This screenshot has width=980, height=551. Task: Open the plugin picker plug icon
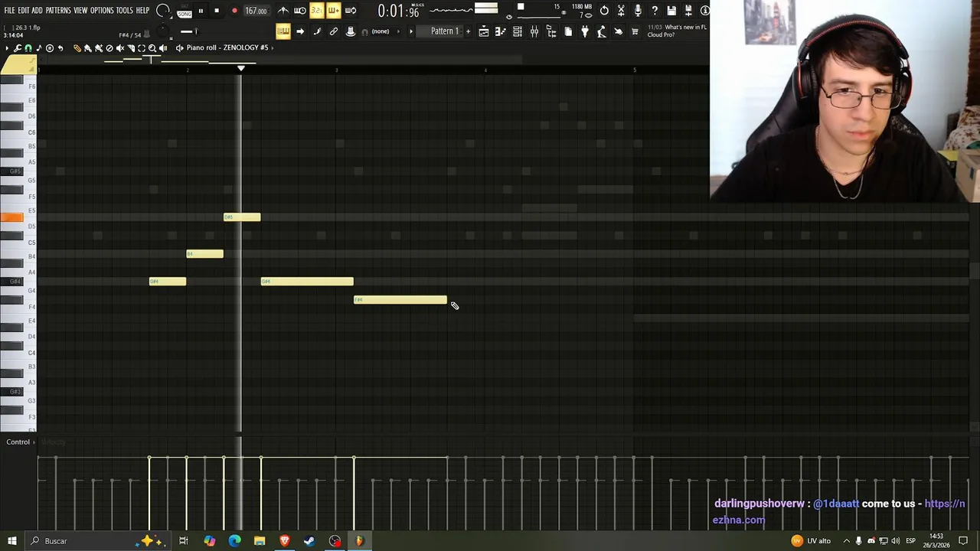[585, 31]
